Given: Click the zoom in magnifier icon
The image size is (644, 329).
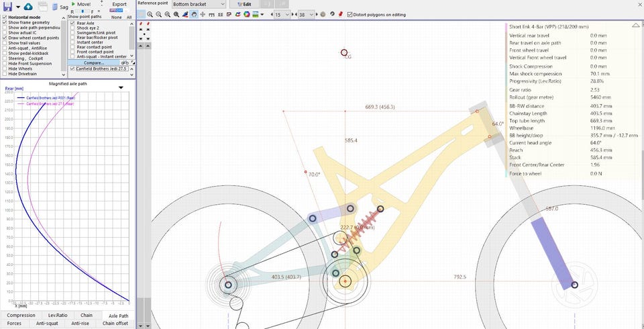Looking at the screenshot, I should (x=150, y=14).
